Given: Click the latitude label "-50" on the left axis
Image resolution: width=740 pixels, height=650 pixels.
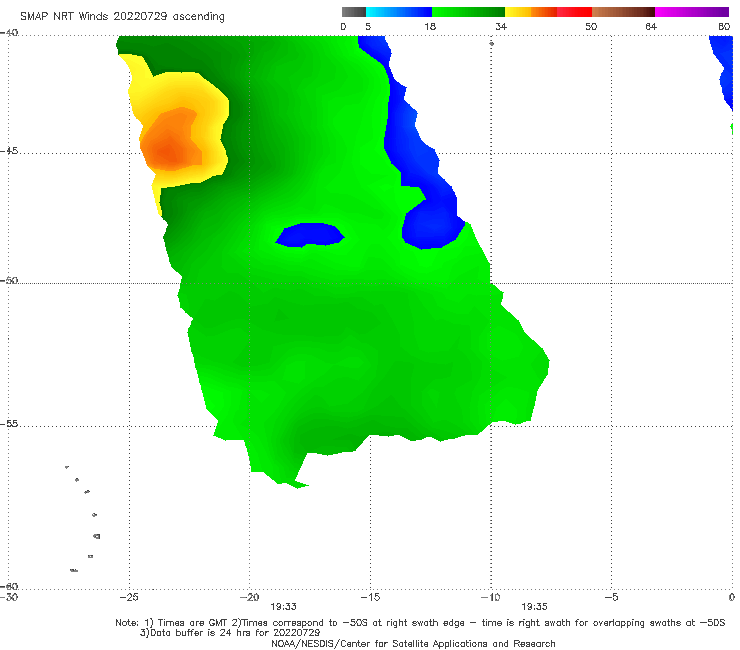Looking at the screenshot, I should click(9, 280).
